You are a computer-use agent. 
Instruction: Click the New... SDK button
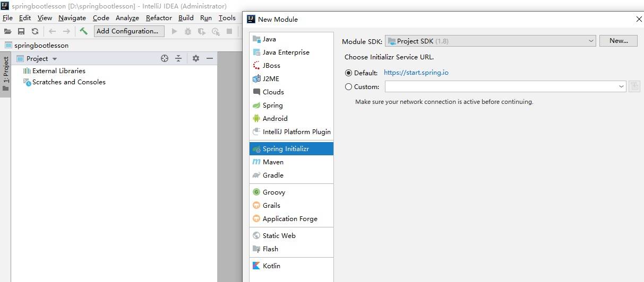[619, 41]
